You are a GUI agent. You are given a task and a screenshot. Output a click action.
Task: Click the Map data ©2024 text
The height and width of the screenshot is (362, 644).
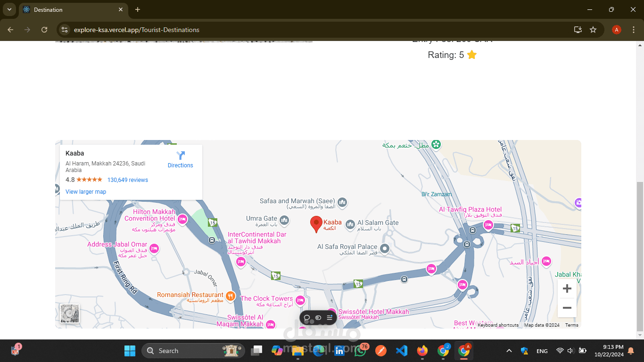pos(542,325)
